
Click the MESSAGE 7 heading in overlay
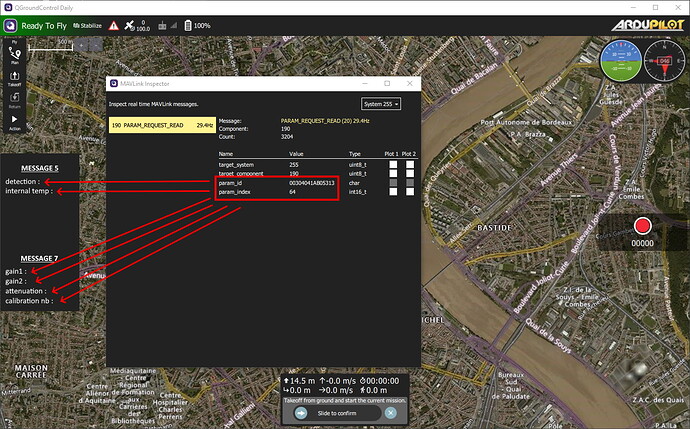[x=39, y=259]
